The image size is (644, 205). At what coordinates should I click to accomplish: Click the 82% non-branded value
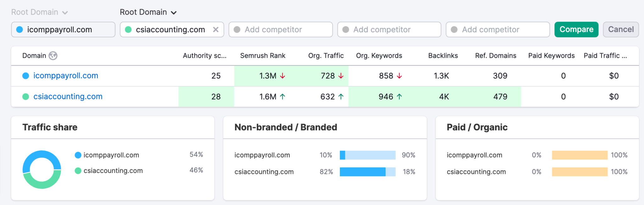click(326, 172)
